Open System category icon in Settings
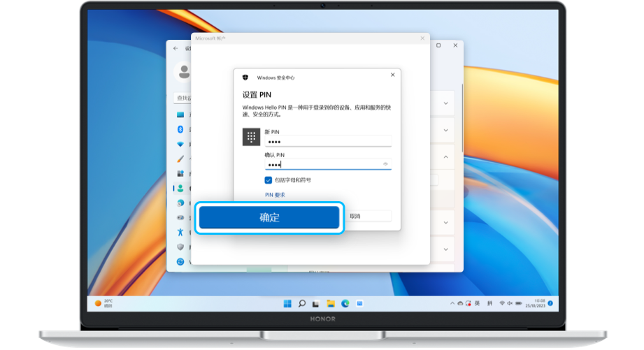Viewport: 644px width, 350px height. point(180,115)
